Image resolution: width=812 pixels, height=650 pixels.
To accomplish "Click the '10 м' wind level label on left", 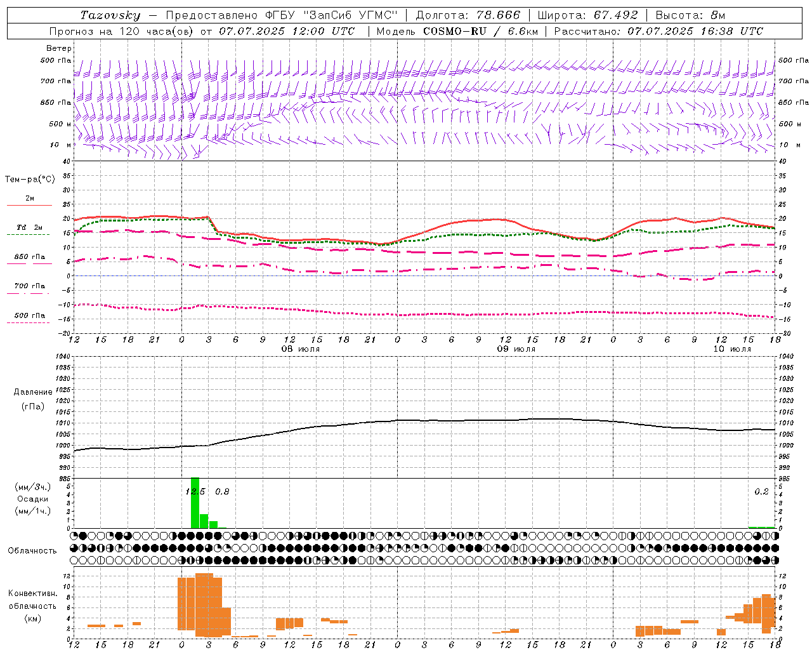I will pos(61,145).
